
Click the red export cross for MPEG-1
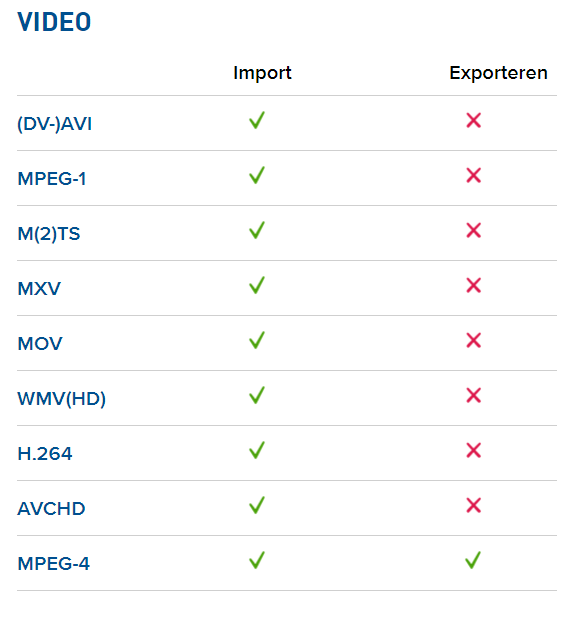474,175
